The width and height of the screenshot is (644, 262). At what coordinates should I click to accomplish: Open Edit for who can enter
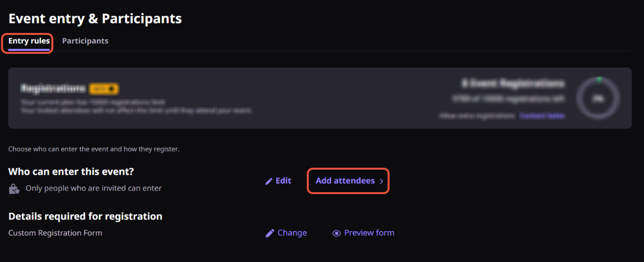[x=283, y=181]
